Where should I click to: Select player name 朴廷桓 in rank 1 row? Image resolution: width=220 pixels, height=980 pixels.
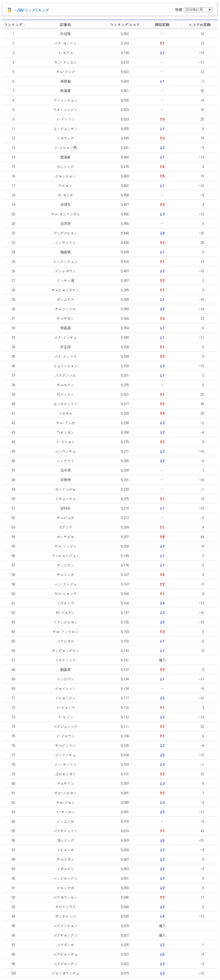[x=65, y=34]
